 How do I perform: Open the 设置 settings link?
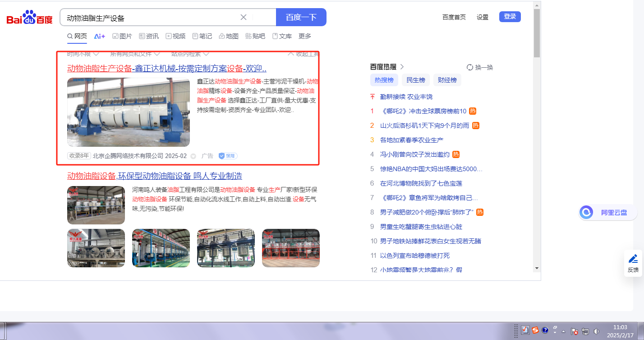[483, 17]
